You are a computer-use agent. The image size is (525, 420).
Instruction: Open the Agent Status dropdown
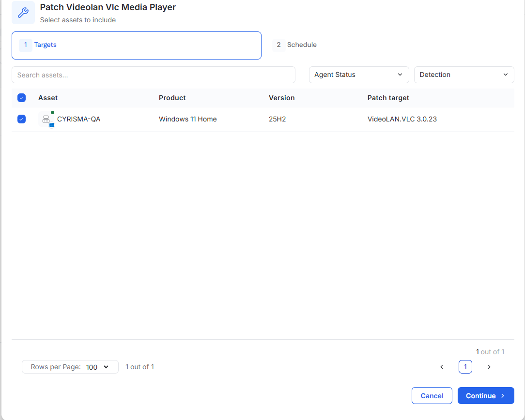[x=358, y=75]
